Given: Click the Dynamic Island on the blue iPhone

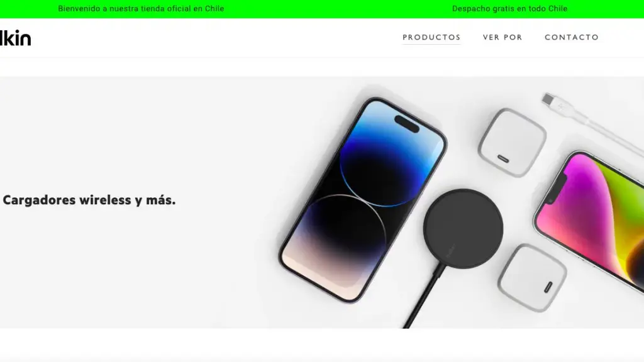Looking at the screenshot, I should 407,124.
